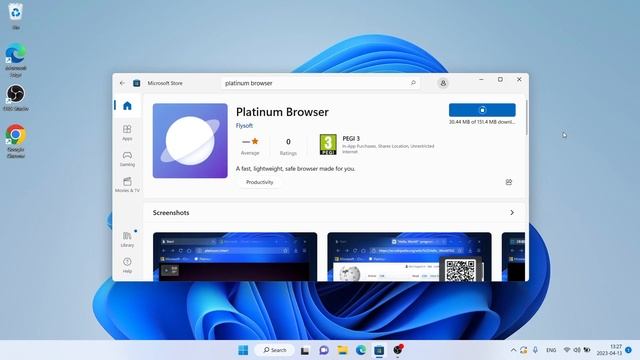
Task: Switch to the Gaming section
Action: pos(127,159)
